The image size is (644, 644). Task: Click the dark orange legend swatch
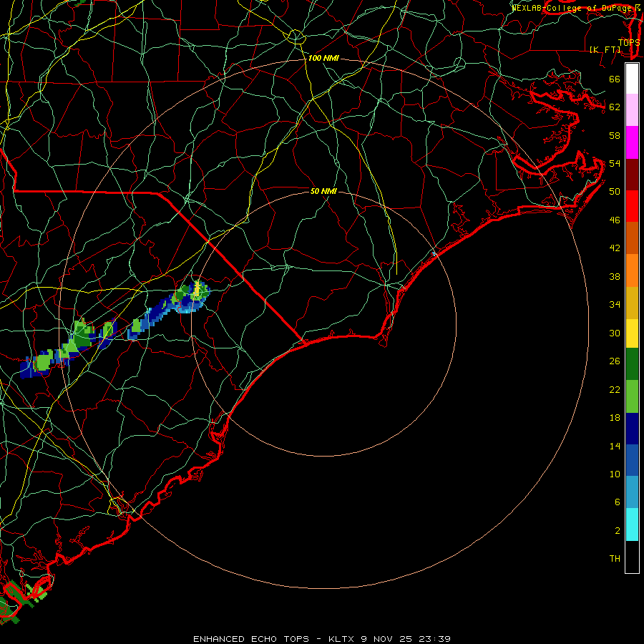(632, 238)
